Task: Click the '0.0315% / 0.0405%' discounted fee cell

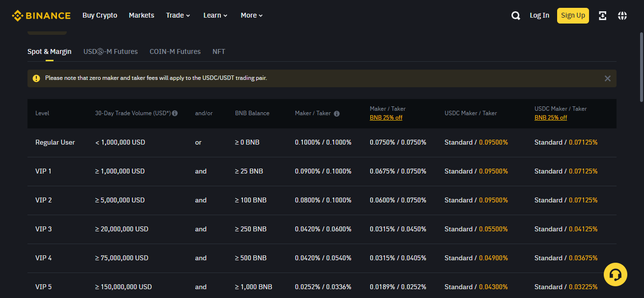Action: coord(398,258)
